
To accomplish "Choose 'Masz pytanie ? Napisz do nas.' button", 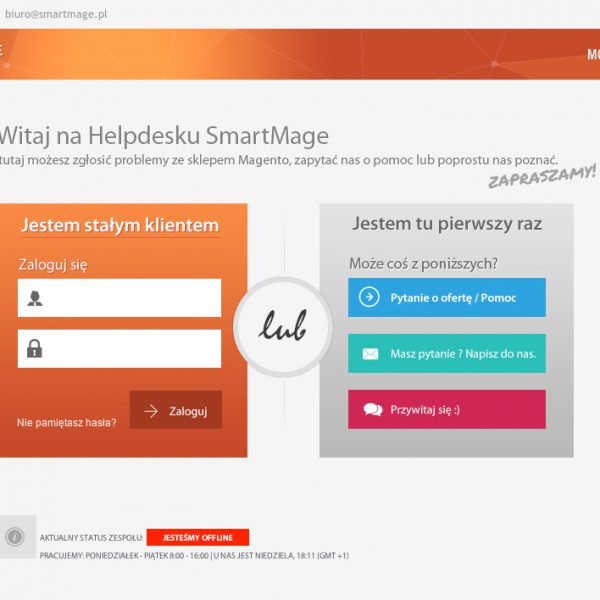I will click(x=447, y=353).
